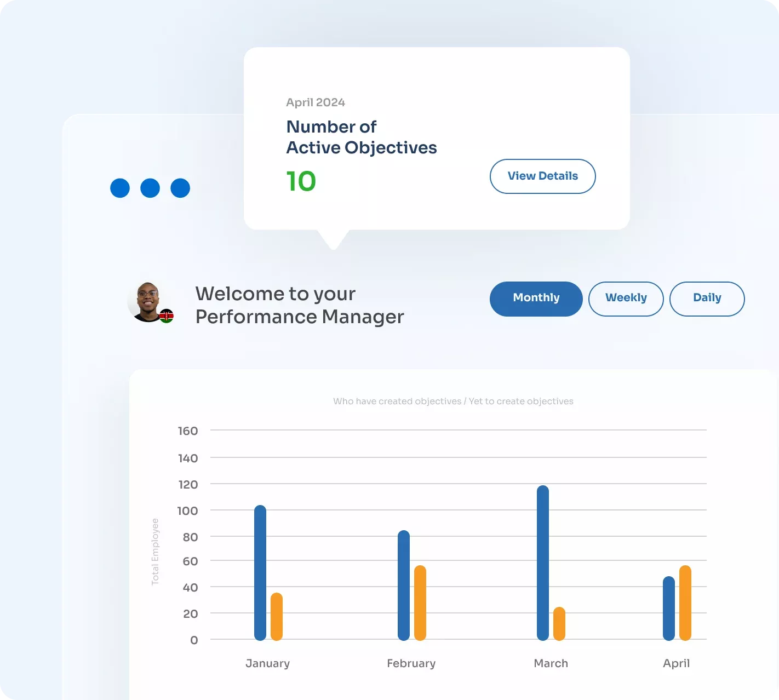This screenshot has height=700, width=779.
Task: Switch to the Weekly view
Action: [x=626, y=299]
